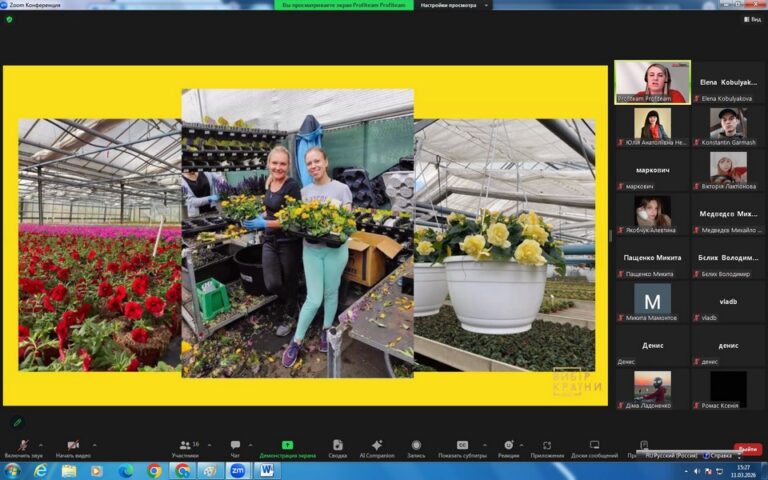Open the Сводка summary icon
Screen dimensions: 768x480
pyautogui.click(x=338, y=446)
